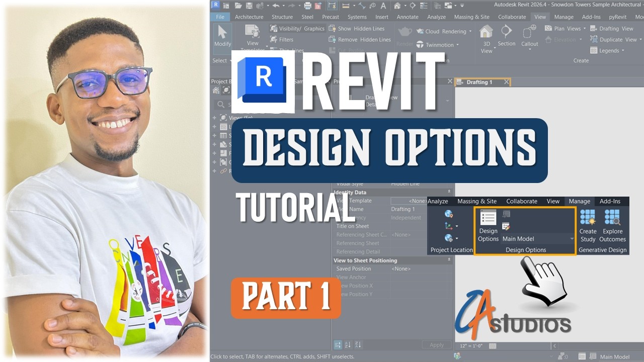This screenshot has width=644, height=362.
Task: Click the Add to Set icon in Design Options panel
Action: [x=506, y=215]
